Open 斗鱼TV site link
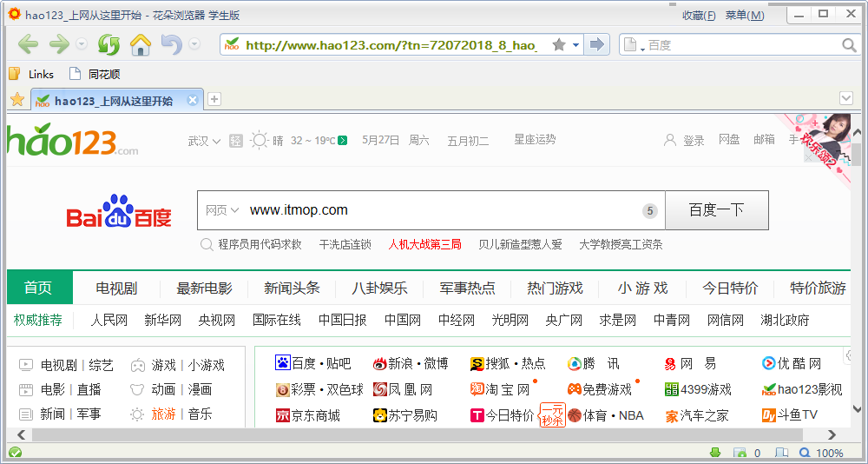This screenshot has height=464, width=868. pyautogui.click(x=790, y=415)
